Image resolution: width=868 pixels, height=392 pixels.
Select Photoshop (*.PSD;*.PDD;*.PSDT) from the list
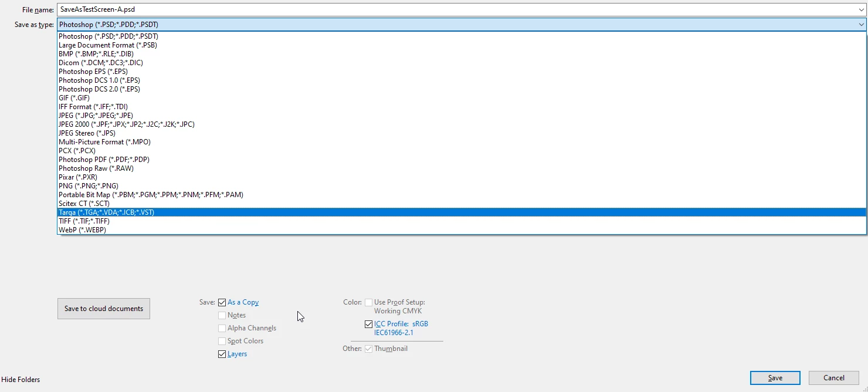click(x=462, y=36)
